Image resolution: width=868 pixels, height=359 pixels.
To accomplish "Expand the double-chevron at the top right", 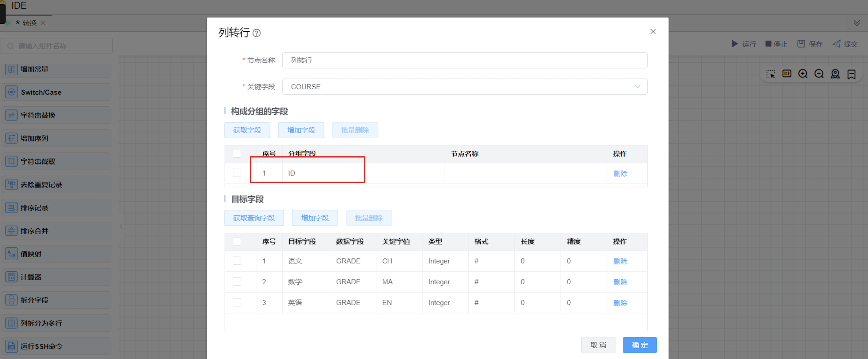I will pyautogui.click(x=857, y=23).
